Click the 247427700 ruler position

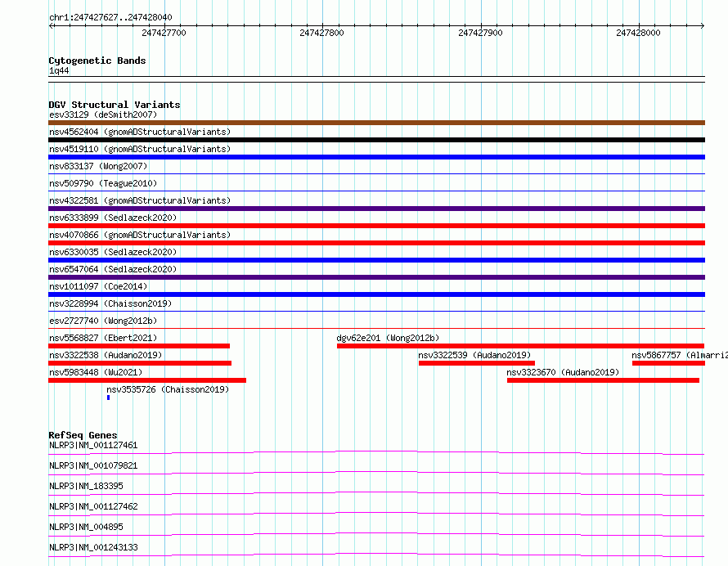(164, 33)
